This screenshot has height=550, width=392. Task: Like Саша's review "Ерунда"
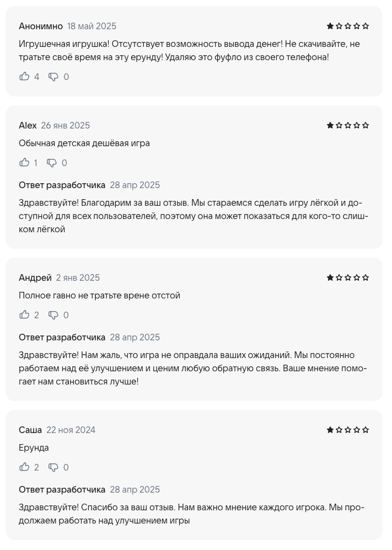point(24,467)
